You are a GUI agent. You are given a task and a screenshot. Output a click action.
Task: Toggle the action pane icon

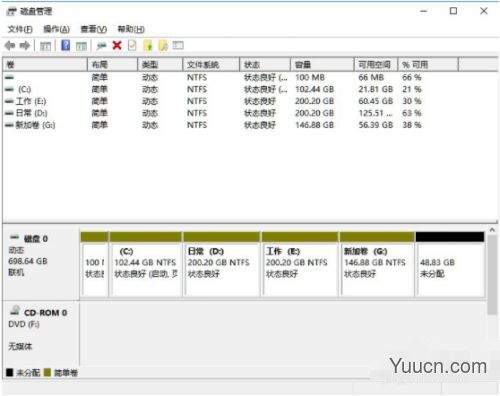click(81, 46)
